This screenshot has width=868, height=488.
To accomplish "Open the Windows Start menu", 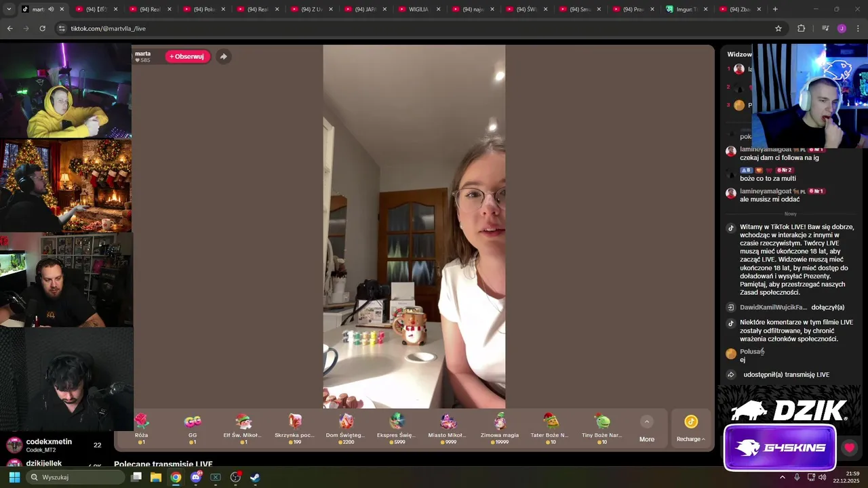I will 14,477.
